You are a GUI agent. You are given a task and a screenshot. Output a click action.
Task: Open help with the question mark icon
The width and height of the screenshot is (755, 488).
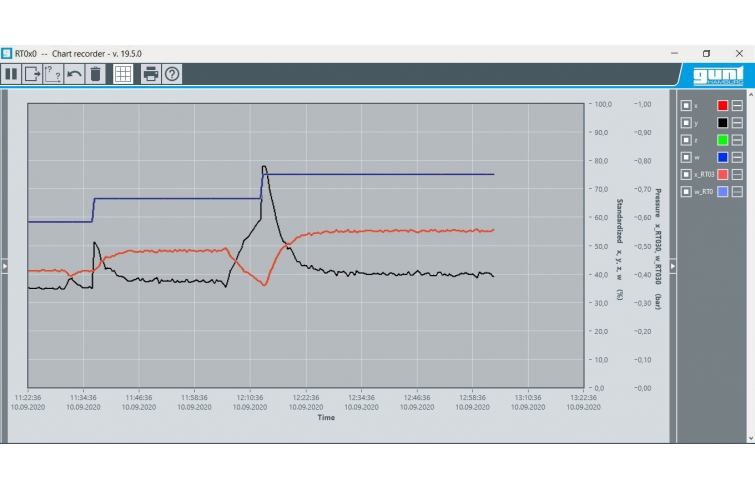(x=172, y=74)
